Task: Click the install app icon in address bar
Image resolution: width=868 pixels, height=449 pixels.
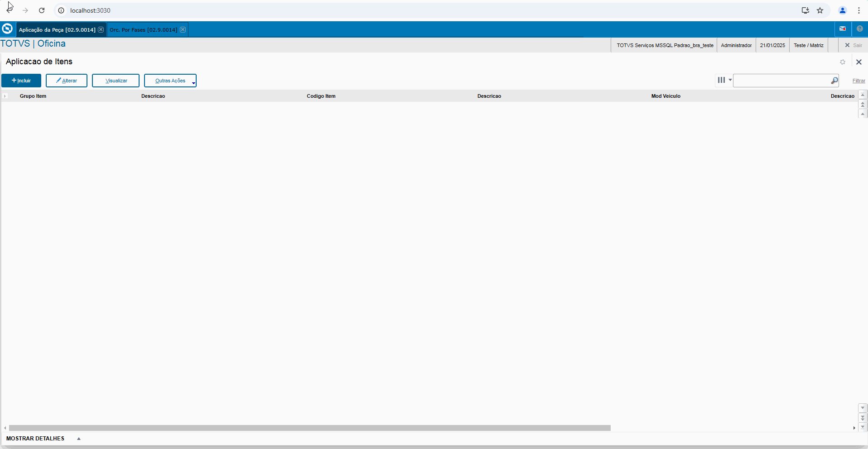Action: point(805,10)
